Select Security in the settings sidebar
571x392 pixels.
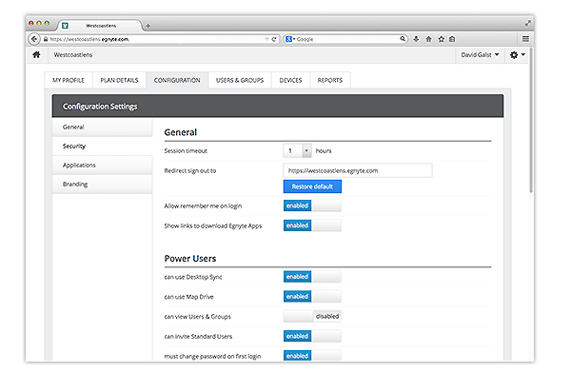pyautogui.click(x=75, y=146)
